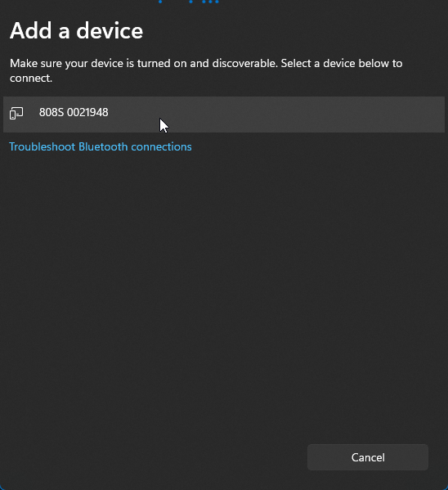The height and width of the screenshot is (490, 448).
Task: Click the searching progress dots at top
Action: [189, 2]
